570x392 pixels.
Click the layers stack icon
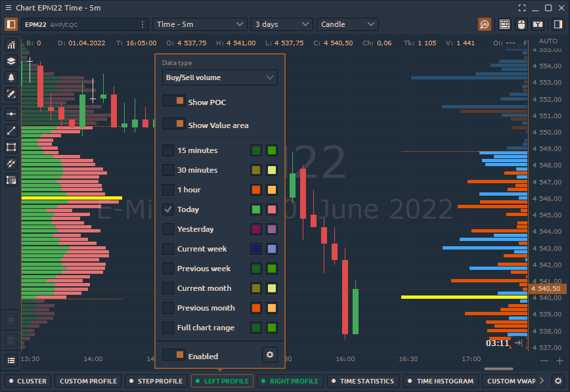coord(11,61)
